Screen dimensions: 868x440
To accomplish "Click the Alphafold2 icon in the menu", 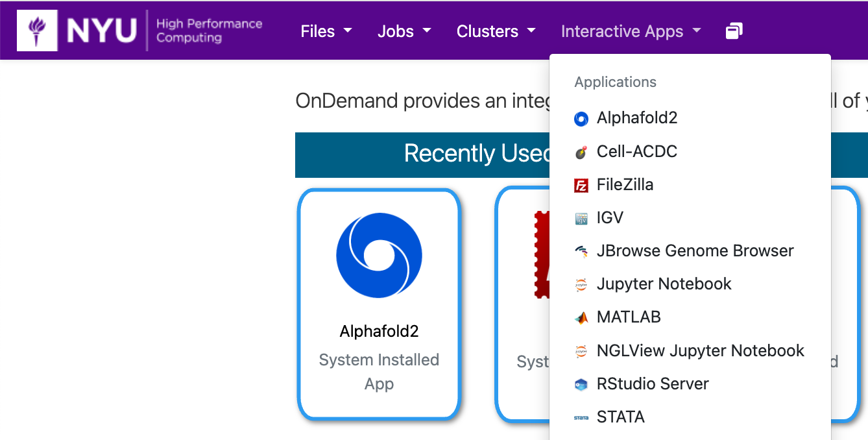I will (581, 119).
